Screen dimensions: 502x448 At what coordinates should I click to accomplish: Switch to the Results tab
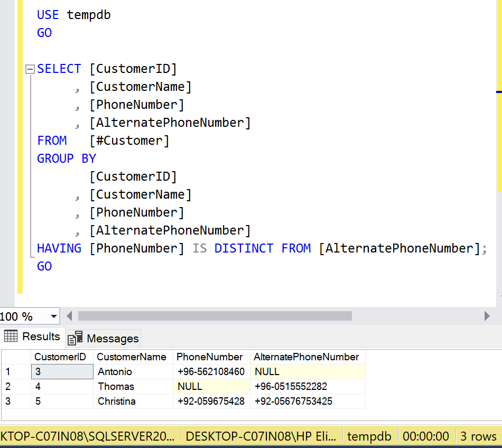33,337
